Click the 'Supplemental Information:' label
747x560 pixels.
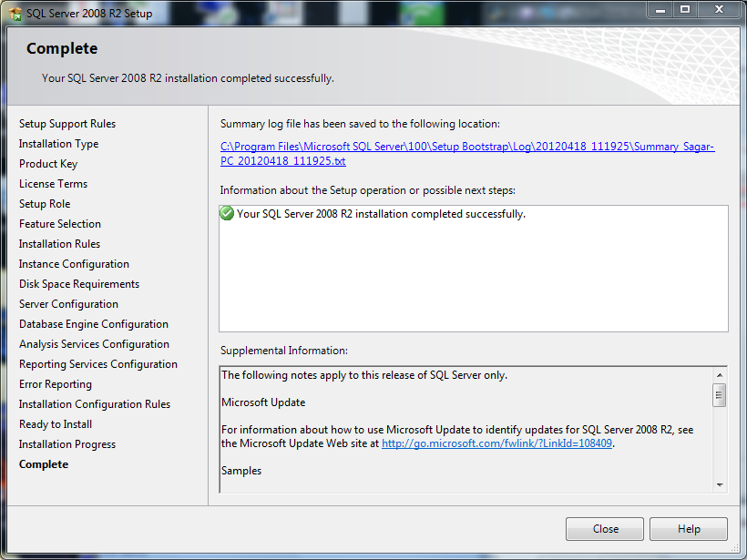click(284, 351)
